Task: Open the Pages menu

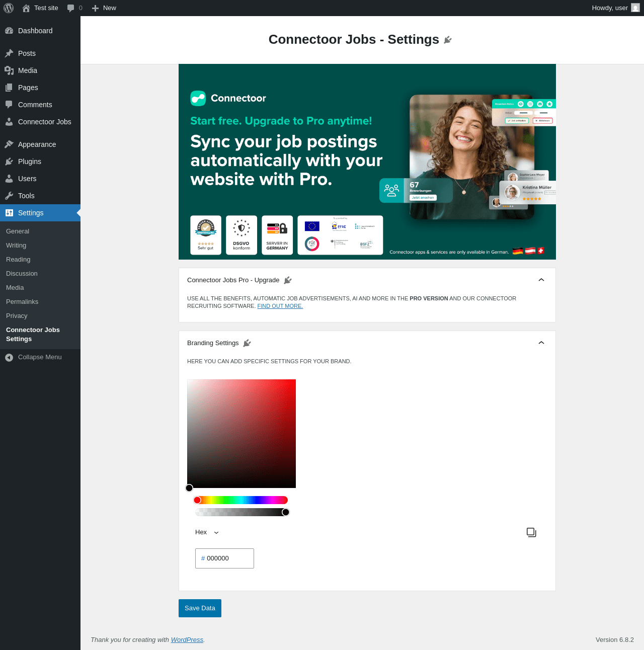Action: point(40,88)
